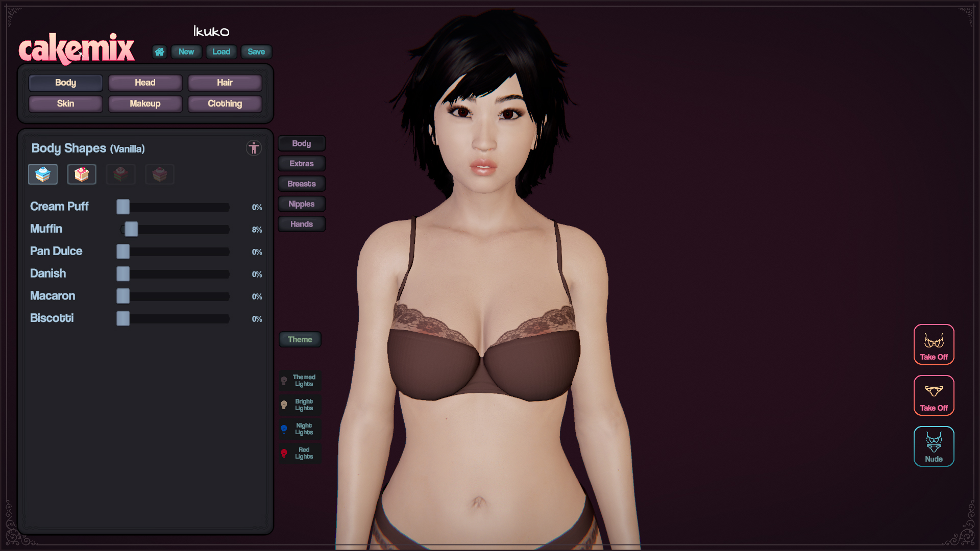Open the Clothing category tab
980x551 pixels.
tap(225, 104)
